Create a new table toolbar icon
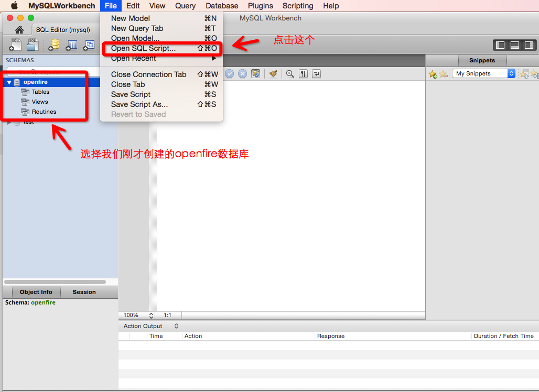This screenshot has width=539, height=392. point(71,45)
